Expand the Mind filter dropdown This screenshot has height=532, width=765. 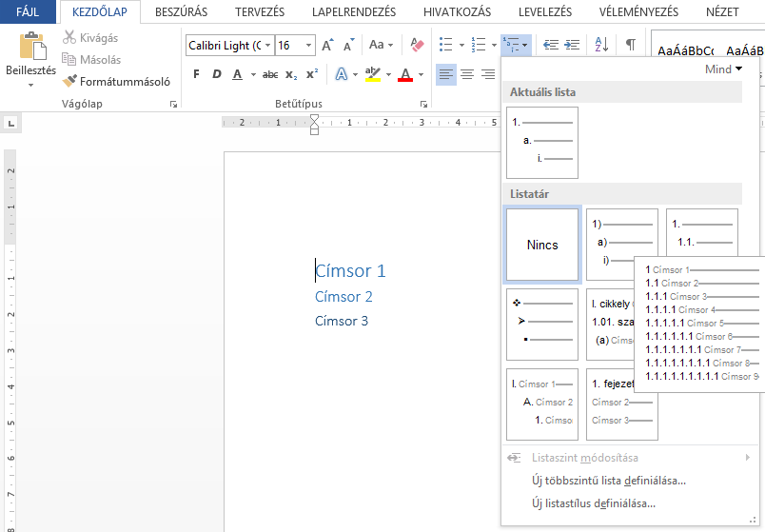click(724, 69)
